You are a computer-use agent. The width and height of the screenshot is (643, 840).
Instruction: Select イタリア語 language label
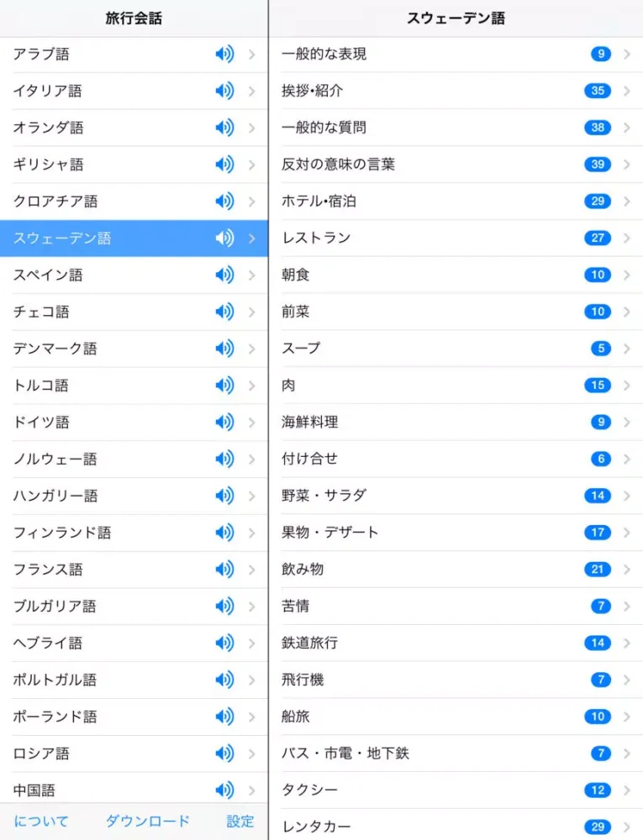[48, 91]
